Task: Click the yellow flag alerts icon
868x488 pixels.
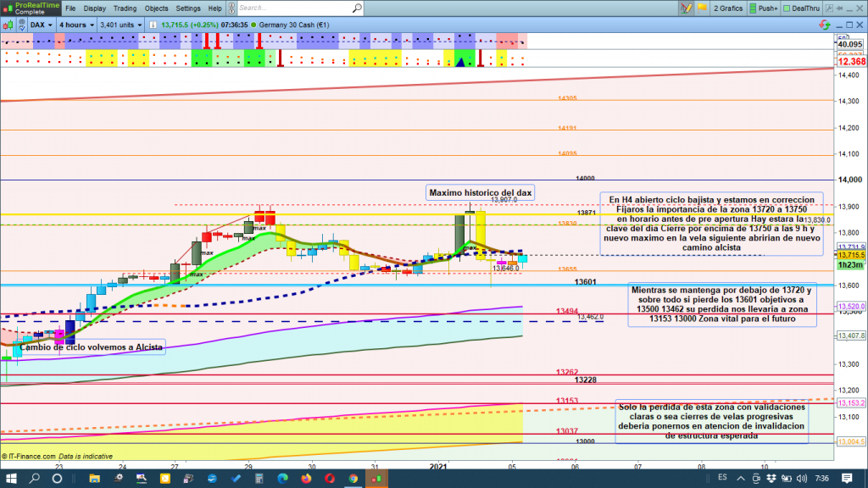Action: pyautogui.click(x=700, y=8)
